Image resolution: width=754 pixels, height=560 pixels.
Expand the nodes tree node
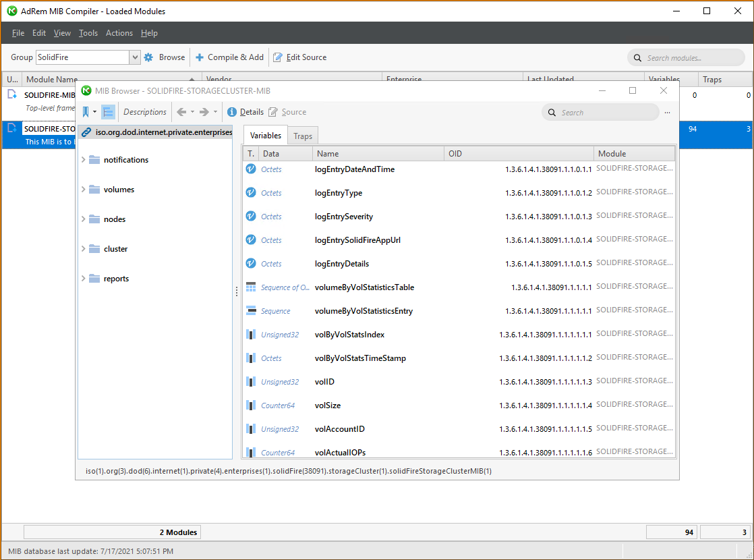[83, 219]
